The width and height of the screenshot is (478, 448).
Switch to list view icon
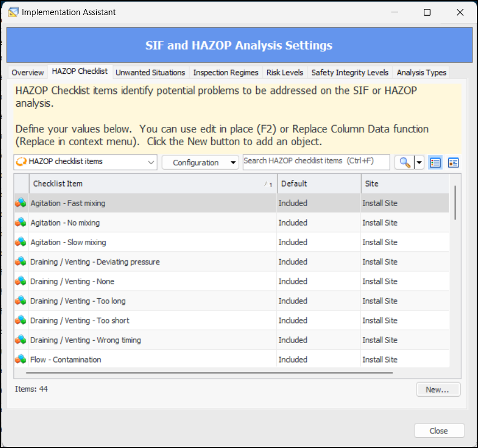coord(435,163)
